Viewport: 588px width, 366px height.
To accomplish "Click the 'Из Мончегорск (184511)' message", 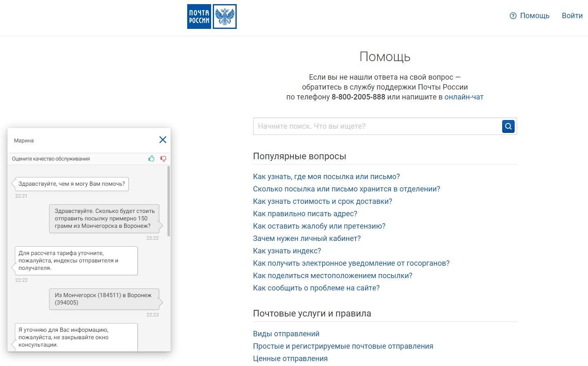I will point(104,299).
